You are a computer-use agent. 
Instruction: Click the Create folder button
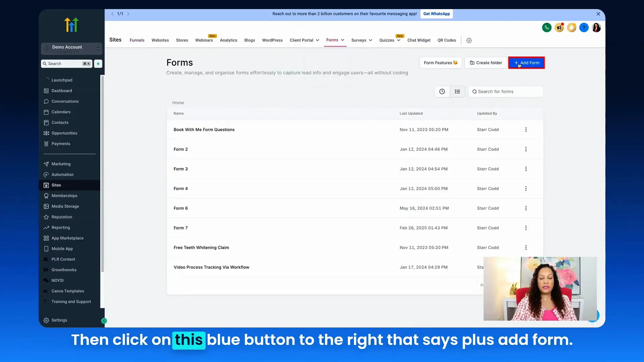point(486,63)
